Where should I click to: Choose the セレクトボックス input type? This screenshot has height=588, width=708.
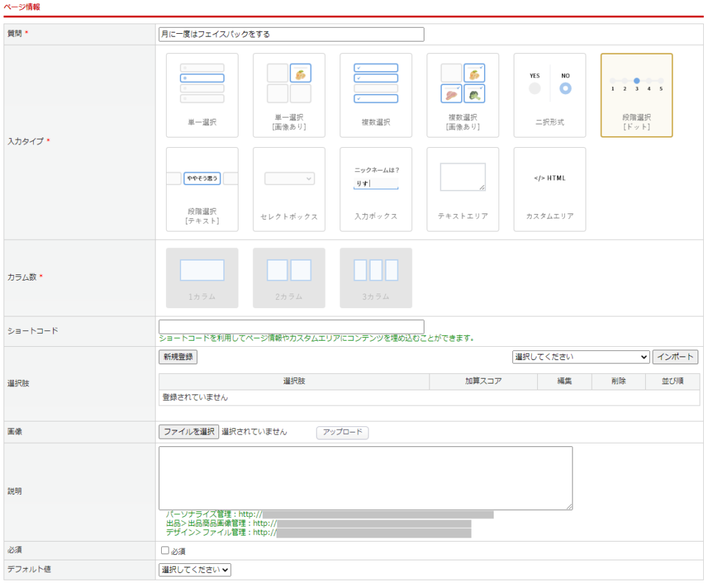[289, 189]
